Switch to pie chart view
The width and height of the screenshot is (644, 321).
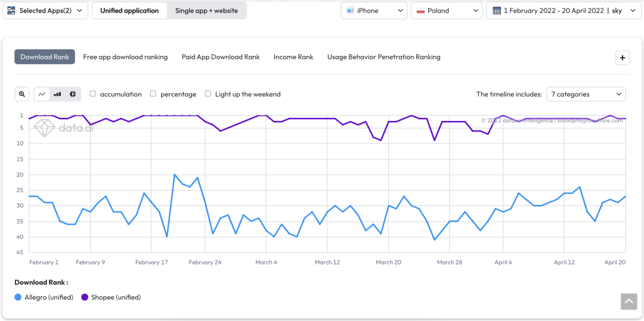click(73, 94)
